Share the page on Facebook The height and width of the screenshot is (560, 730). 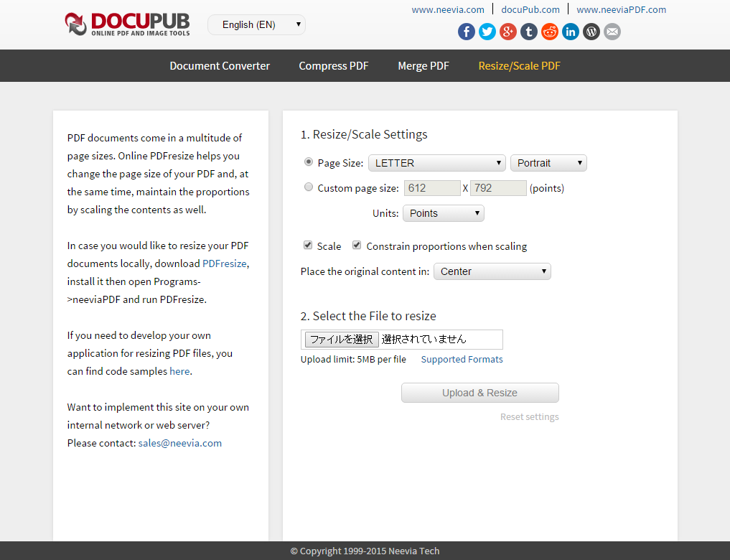coord(467,32)
